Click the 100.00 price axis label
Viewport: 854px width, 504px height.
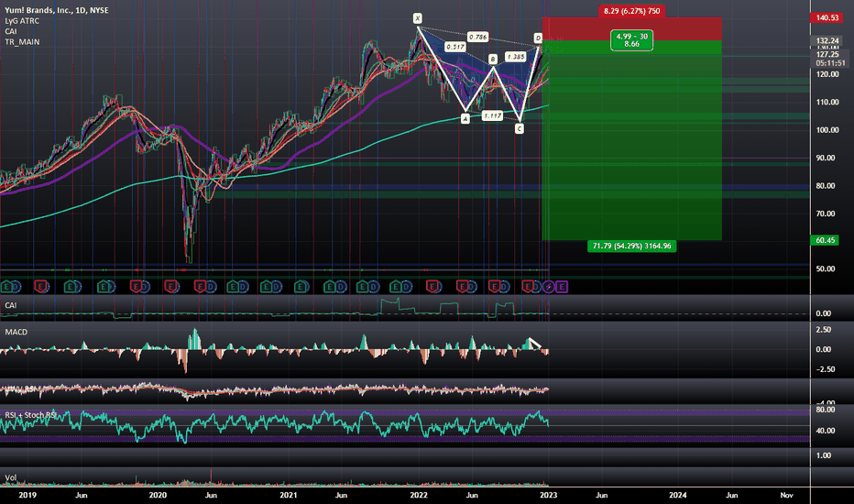click(827, 130)
